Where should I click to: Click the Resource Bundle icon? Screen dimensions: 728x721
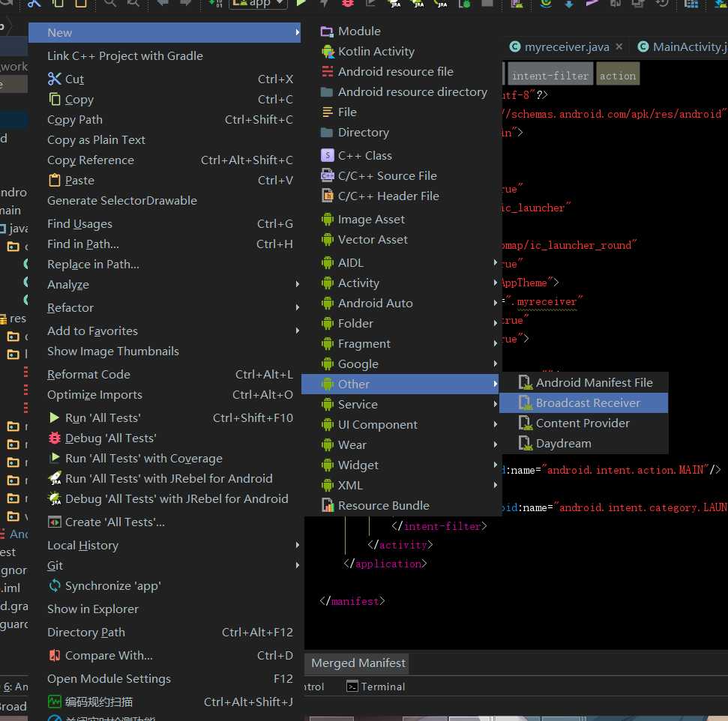pyautogui.click(x=328, y=505)
